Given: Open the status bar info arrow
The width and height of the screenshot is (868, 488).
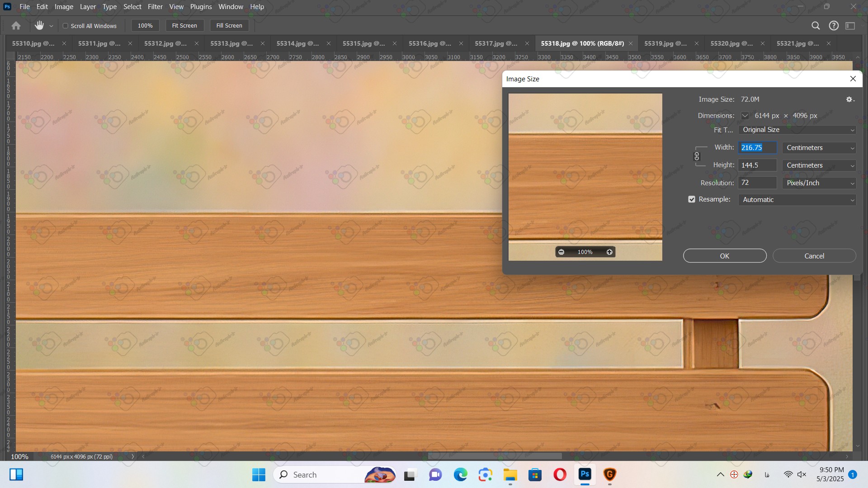Looking at the screenshot, I should tap(132, 456).
